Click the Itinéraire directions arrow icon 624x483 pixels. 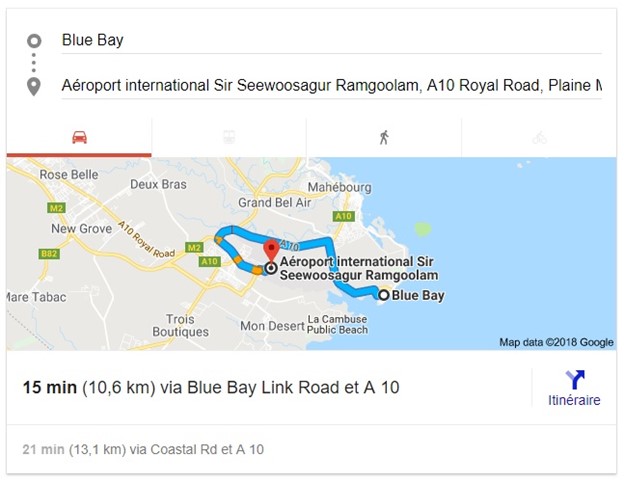point(575,380)
